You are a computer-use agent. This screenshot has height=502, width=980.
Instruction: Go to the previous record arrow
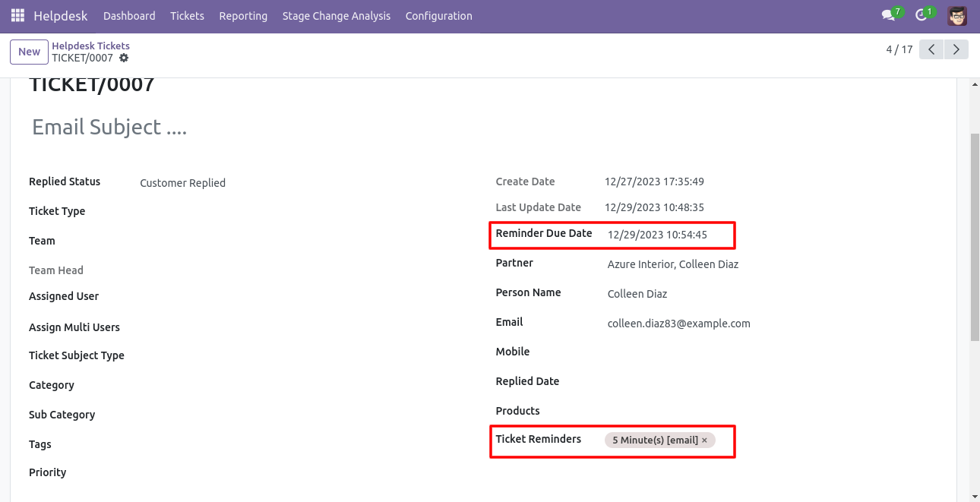pos(931,50)
